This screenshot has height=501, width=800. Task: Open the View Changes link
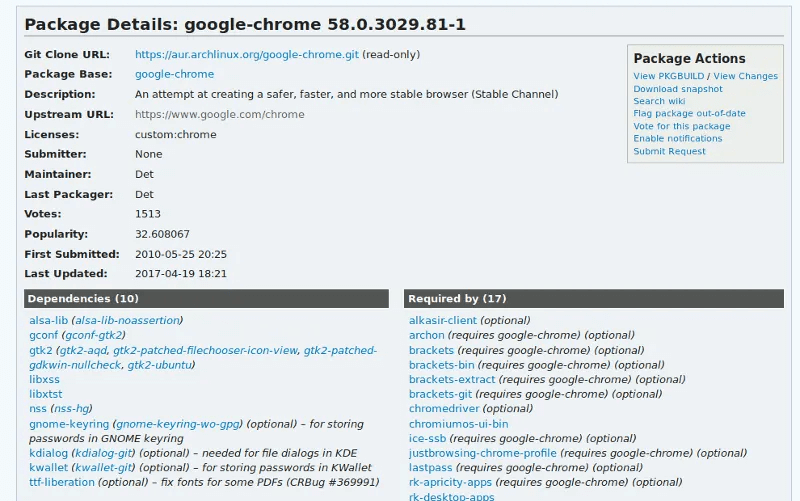[x=745, y=76]
